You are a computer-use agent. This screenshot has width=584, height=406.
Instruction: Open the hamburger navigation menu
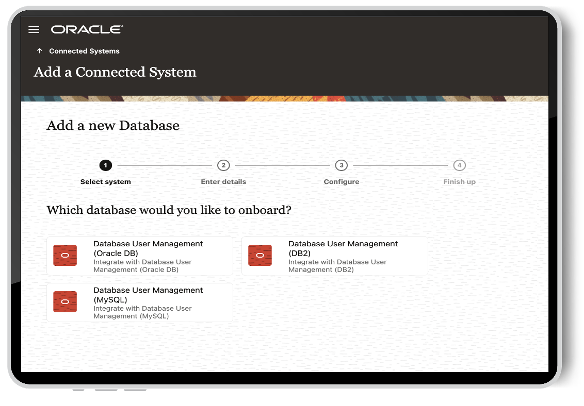[34, 29]
